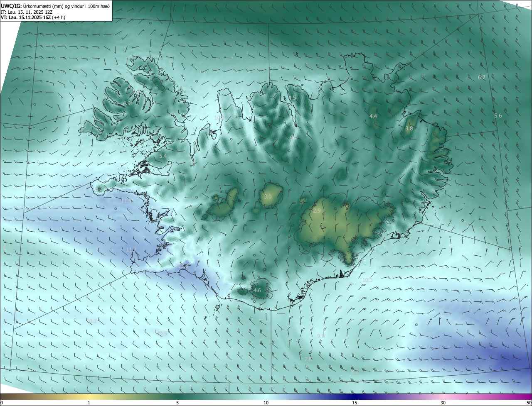Click the 4.4 value label

tap(373, 116)
